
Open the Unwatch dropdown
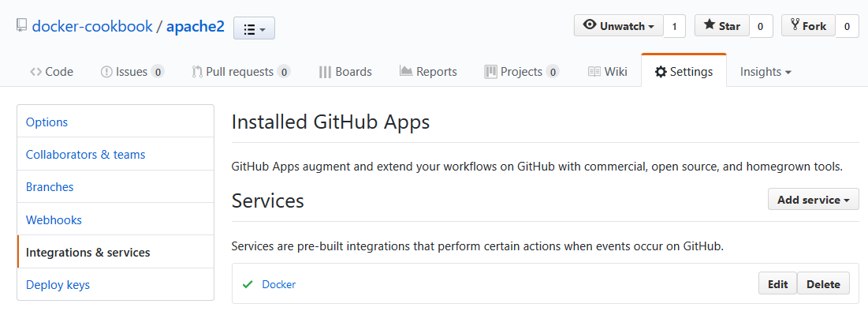coord(618,25)
